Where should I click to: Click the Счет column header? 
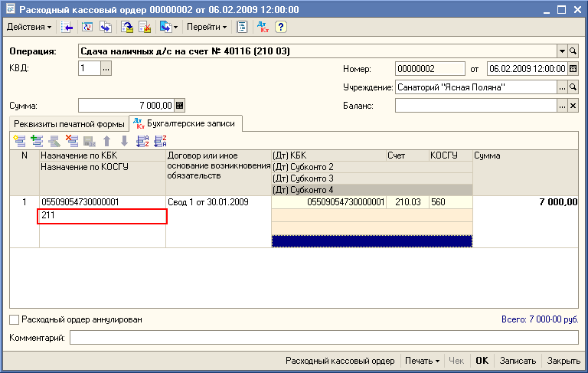[x=407, y=155]
